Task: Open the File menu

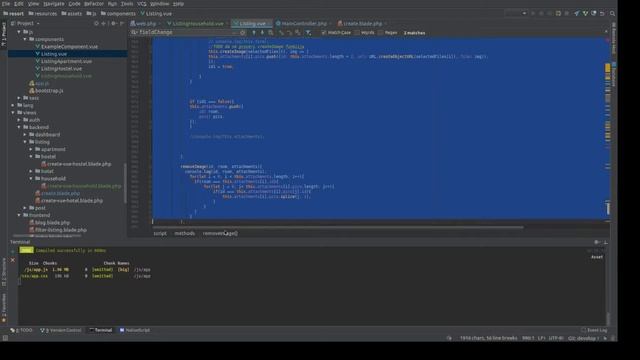Action: [x=6, y=4]
